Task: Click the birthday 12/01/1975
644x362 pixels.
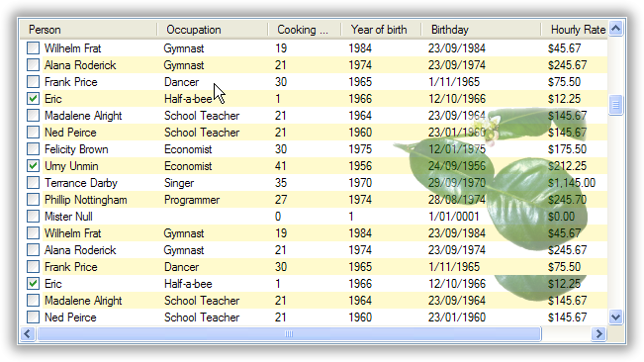Action: click(x=457, y=149)
